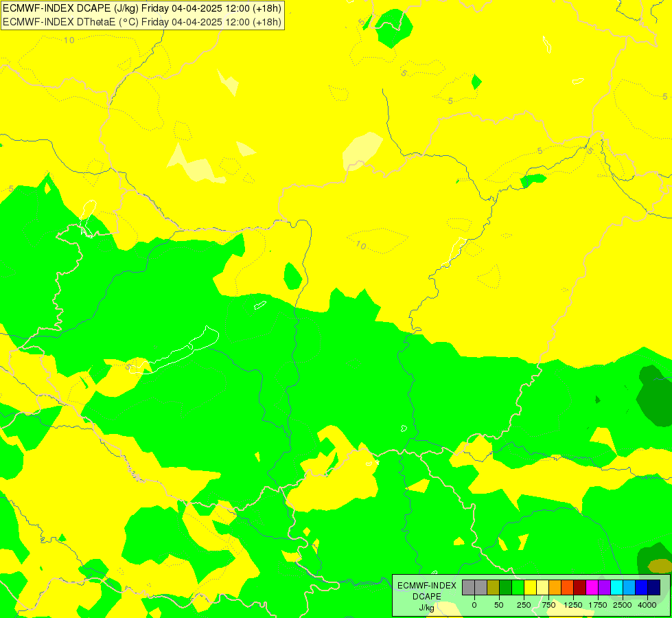
Task: Select the dark green legend swatch
Action: pos(506,587)
